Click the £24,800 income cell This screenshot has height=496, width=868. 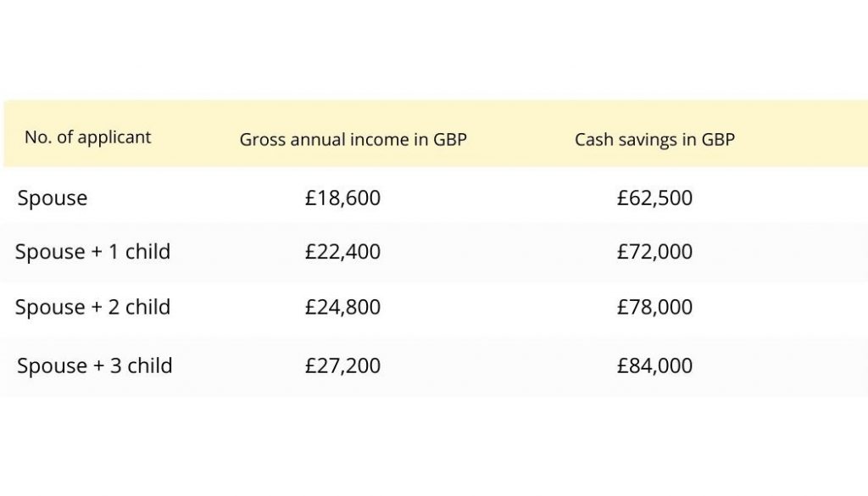pyautogui.click(x=342, y=307)
